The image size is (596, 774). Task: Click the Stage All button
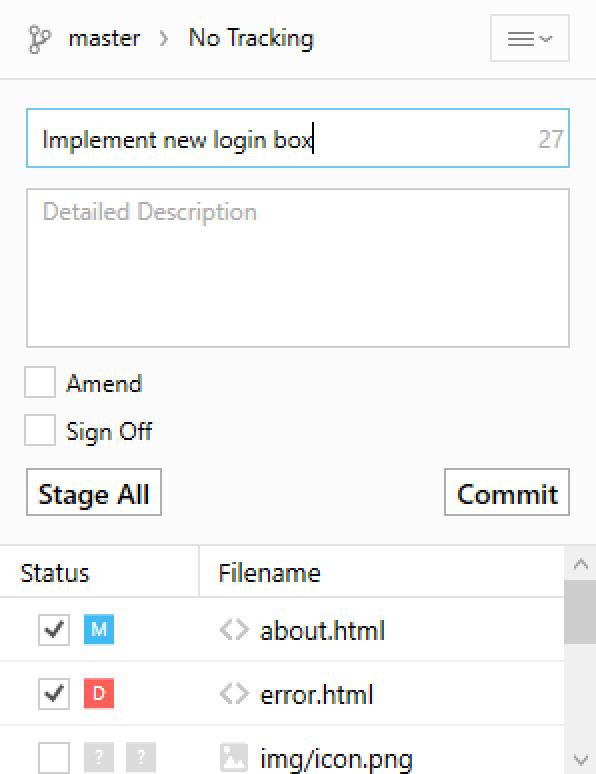tap(94, 492)
